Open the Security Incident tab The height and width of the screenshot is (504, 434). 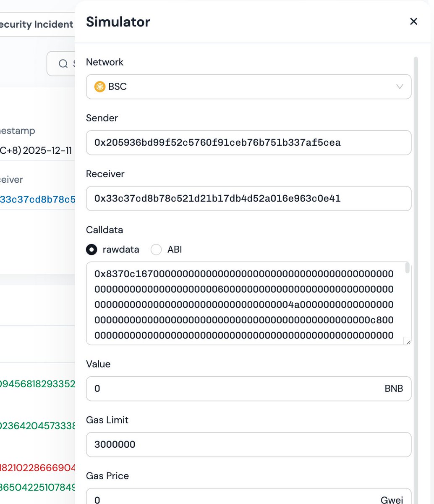37,24
